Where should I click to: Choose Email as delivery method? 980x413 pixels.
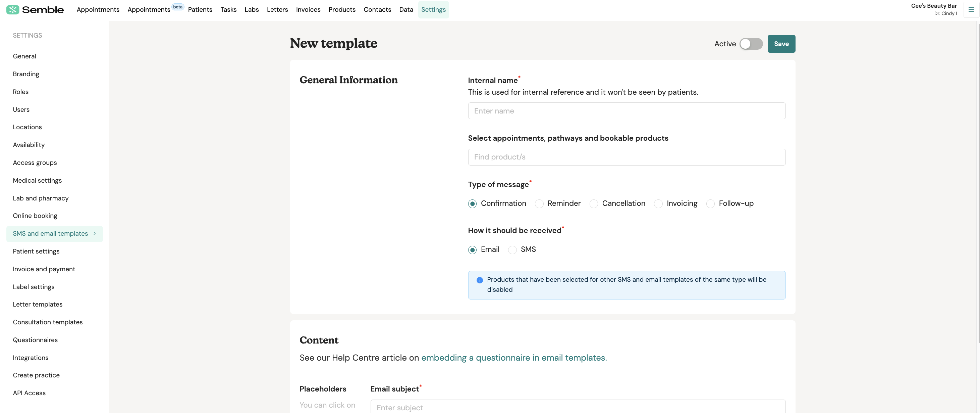pyautogui.click(x=472, y=250)
